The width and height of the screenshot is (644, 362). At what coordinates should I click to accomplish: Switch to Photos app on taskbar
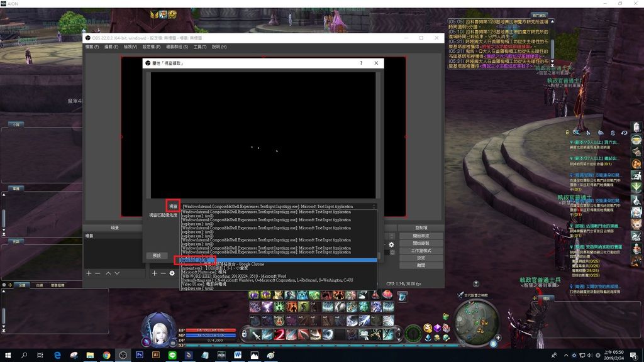(x=254, y=355)
